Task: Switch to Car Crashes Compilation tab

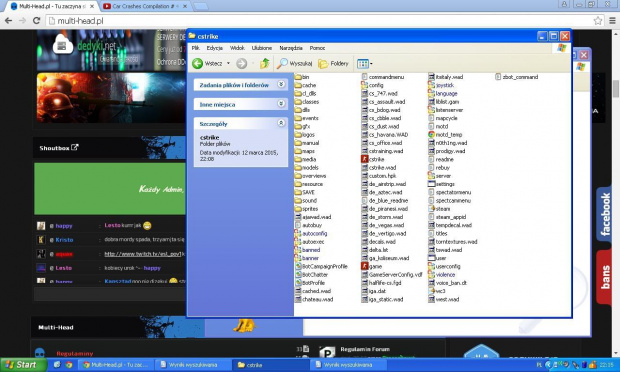Action: click(144, 6)
